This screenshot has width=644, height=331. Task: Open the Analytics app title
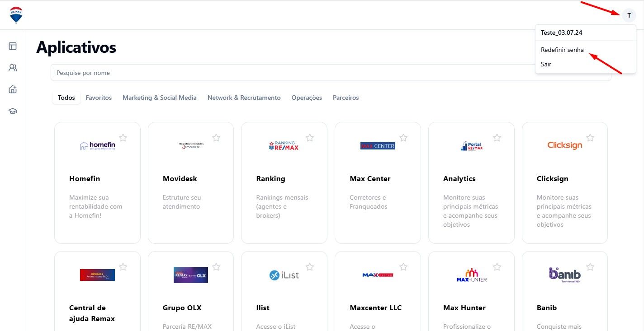click(x=459, y=178)
